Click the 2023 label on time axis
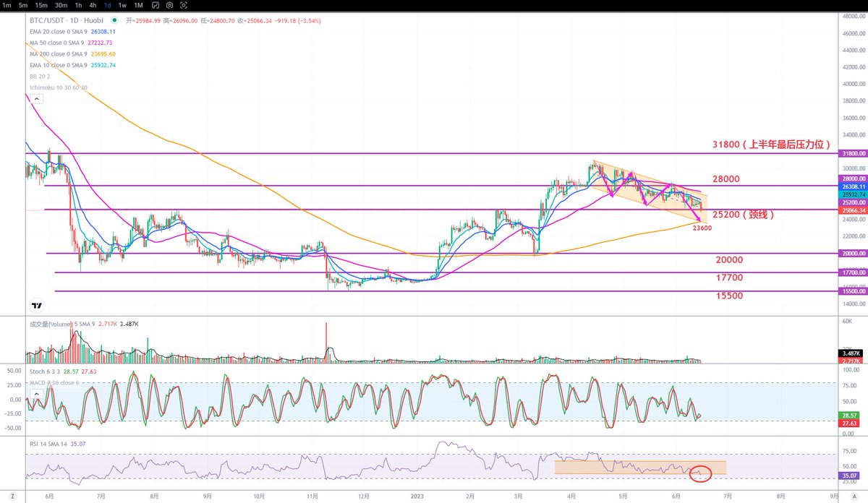Viewport: 868px width, 503px height. click(x=416, y=497)
